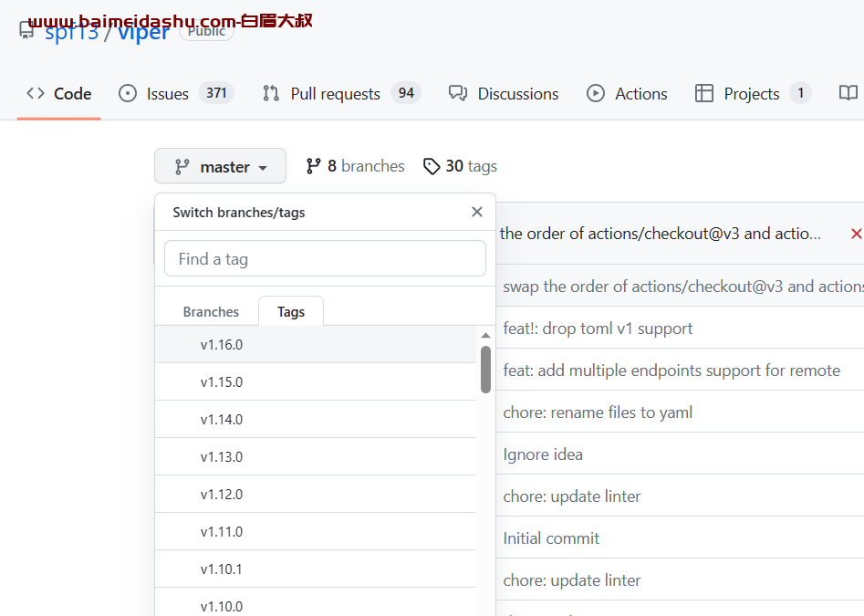Screen dimensions: 864x616
Task: Open 'feat: add multiple endpoints support' commit
Action: (671, 371)
